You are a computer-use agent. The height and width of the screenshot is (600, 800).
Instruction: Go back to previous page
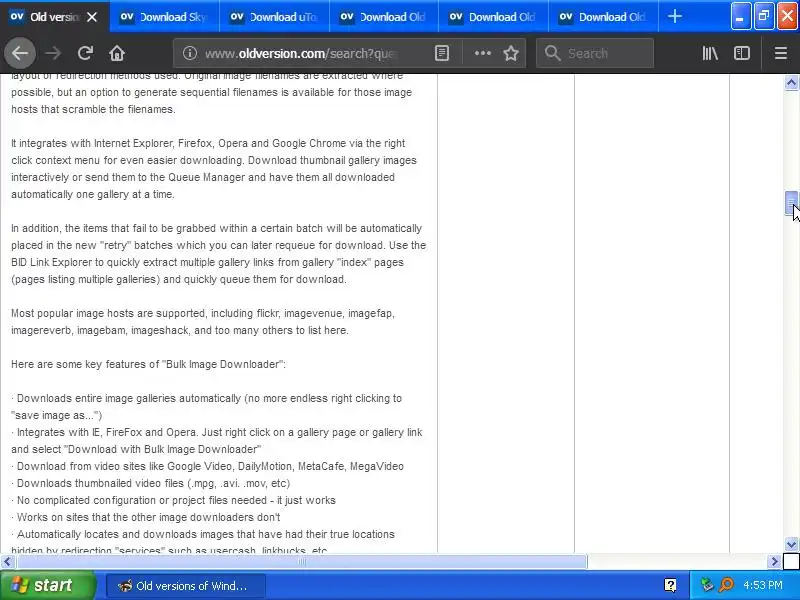[20, 53]
